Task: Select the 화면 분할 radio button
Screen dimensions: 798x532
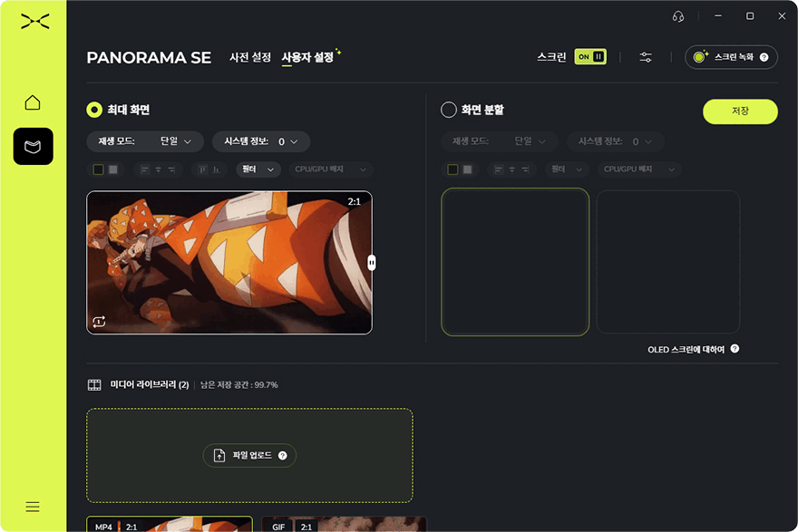Action: click(x=448, y=110)
